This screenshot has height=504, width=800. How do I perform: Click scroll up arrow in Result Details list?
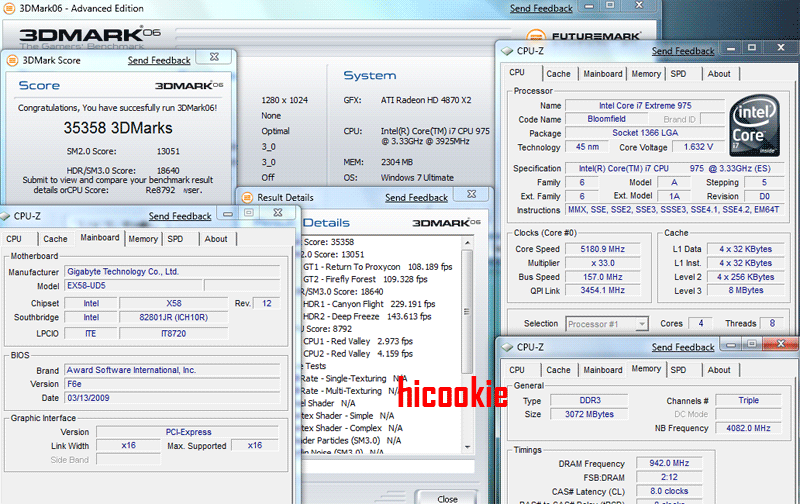click(467, 243)
